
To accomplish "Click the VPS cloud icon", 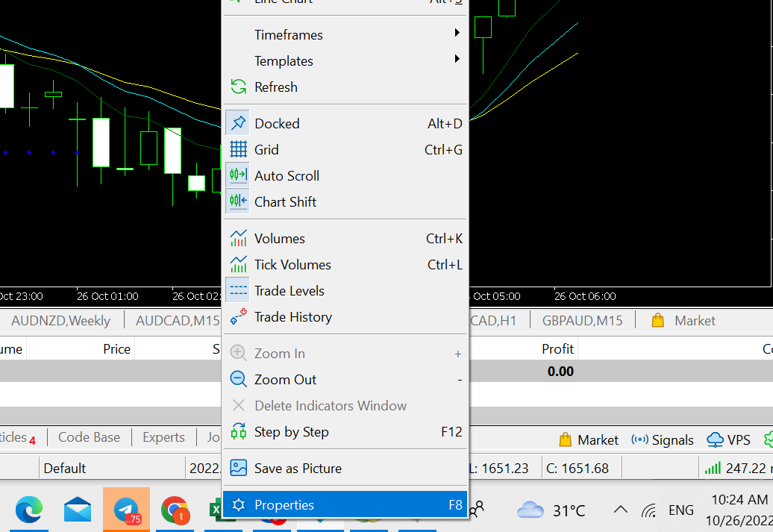I will tap(716, 439).
